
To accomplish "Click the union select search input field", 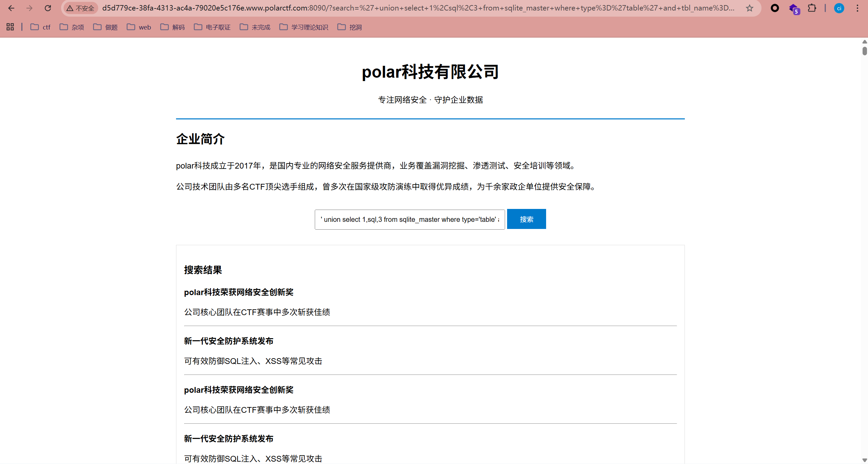I will [409, 219].
